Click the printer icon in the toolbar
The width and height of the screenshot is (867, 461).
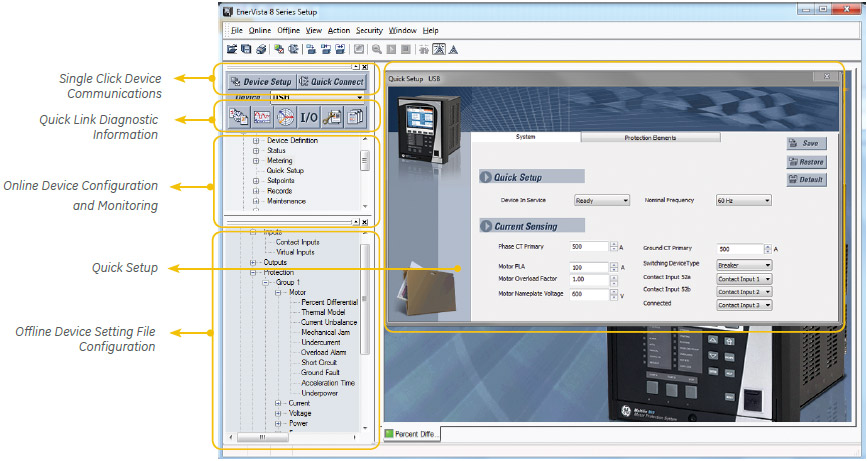pos(261,49)
